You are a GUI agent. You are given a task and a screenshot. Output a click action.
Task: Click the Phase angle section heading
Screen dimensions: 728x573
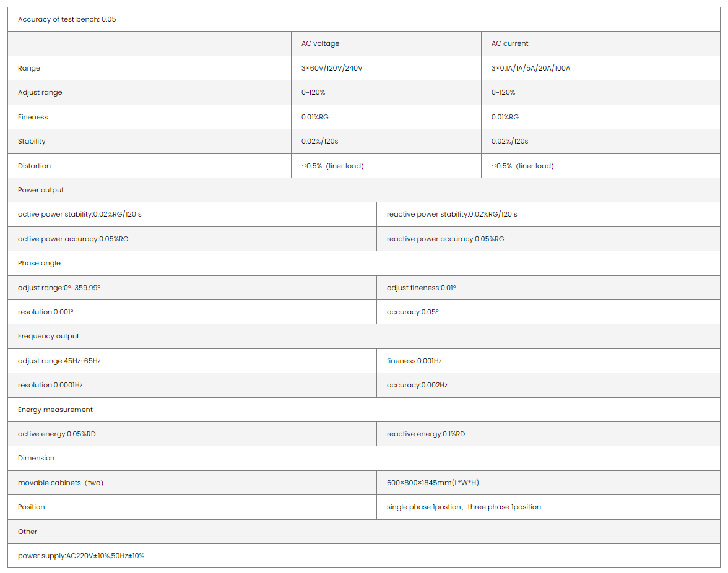click(x=40, y=263)
